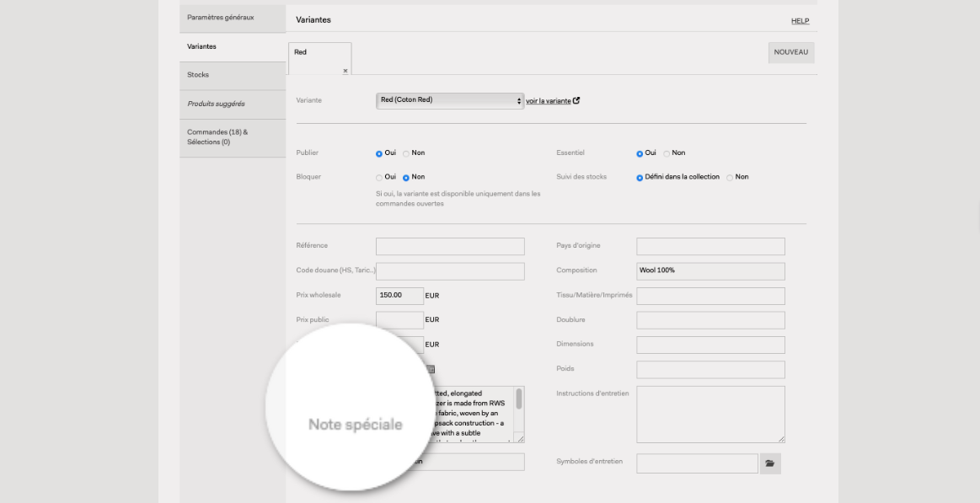Edit the Composition field with Wool 100%
The image size is (980, 503).
point(710,271)
